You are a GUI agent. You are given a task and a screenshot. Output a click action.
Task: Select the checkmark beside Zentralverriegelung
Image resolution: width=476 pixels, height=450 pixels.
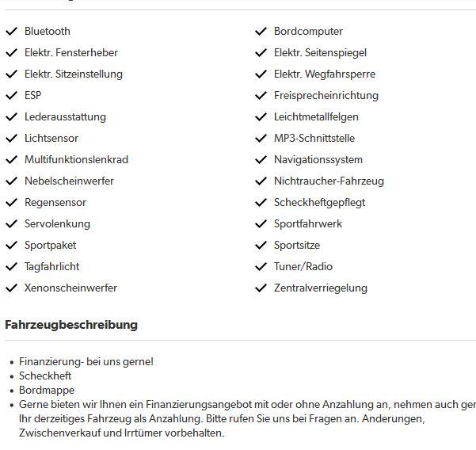click(x=261, y=288)
